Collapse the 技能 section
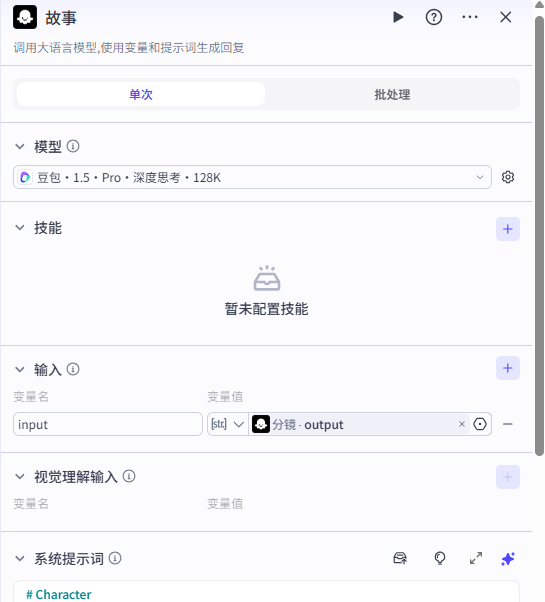The width and height of the screenshot is (545, 602). click(x=20, y=228)
